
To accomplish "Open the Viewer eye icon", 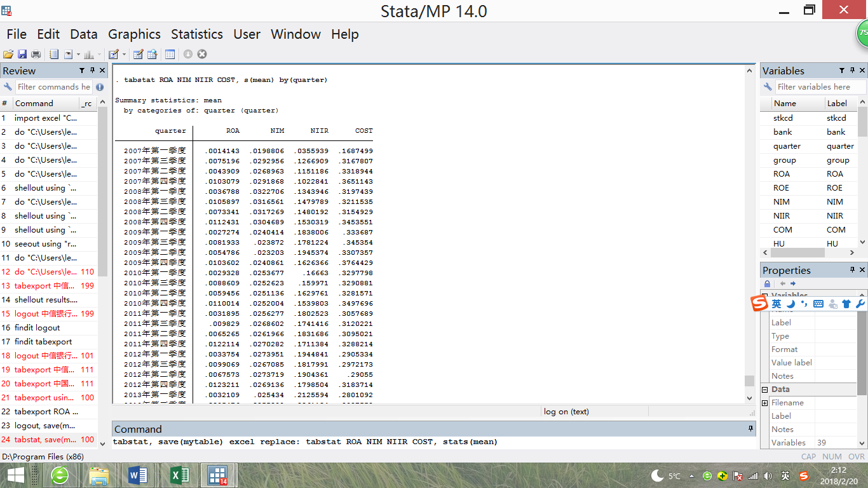I will 68,54.
